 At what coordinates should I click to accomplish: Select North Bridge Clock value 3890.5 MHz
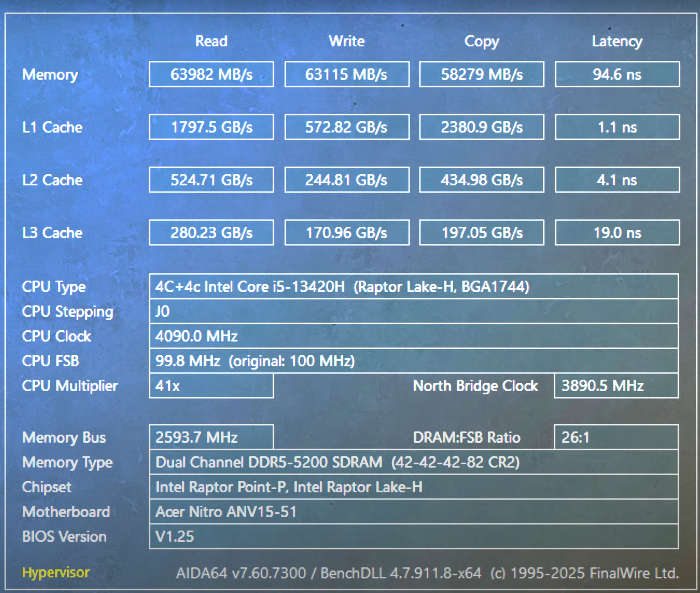tap(616, 385)
